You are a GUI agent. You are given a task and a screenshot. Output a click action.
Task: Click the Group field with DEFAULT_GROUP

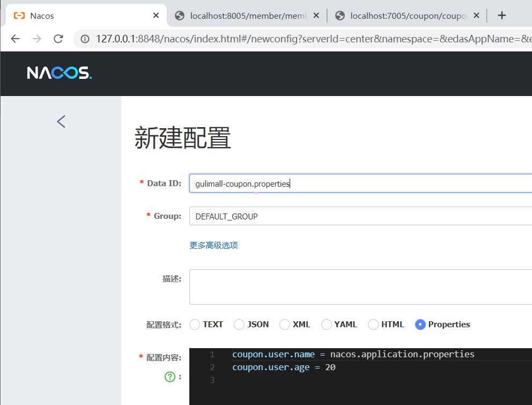360,216
